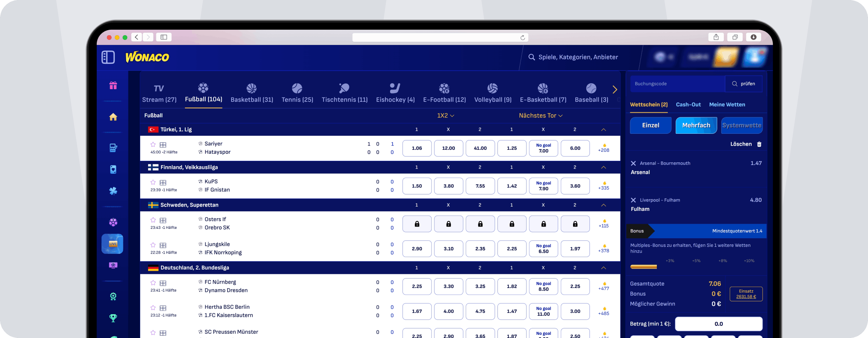The height and width of the screenshot is (338, 868).
Task: Click the Betrag amount input field
Action: [x=718, y=324]
